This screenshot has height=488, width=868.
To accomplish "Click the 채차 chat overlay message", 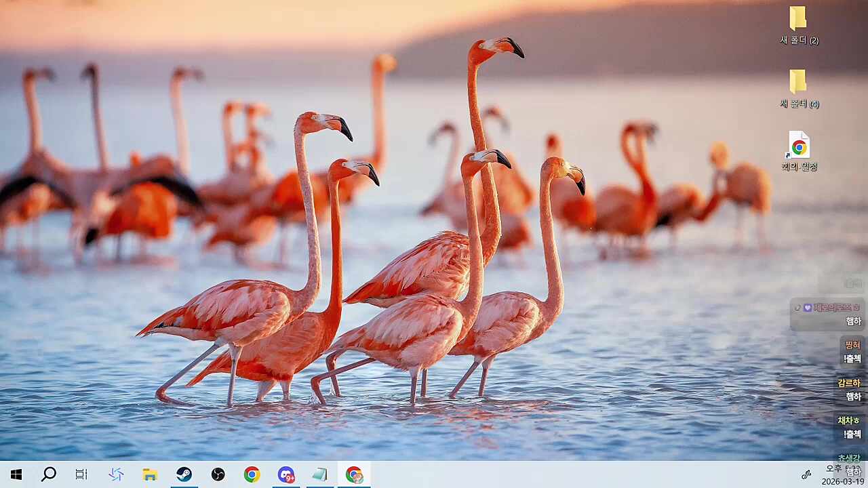I will (849, 428).
